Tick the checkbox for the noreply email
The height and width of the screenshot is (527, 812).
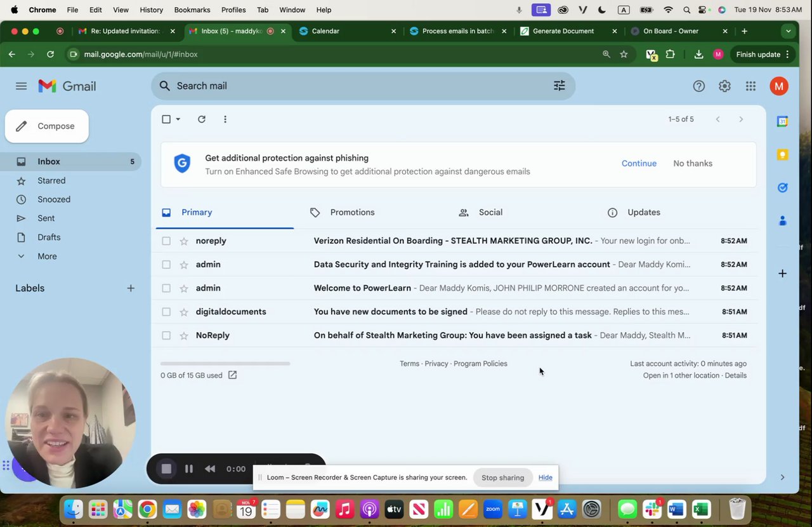166,241
